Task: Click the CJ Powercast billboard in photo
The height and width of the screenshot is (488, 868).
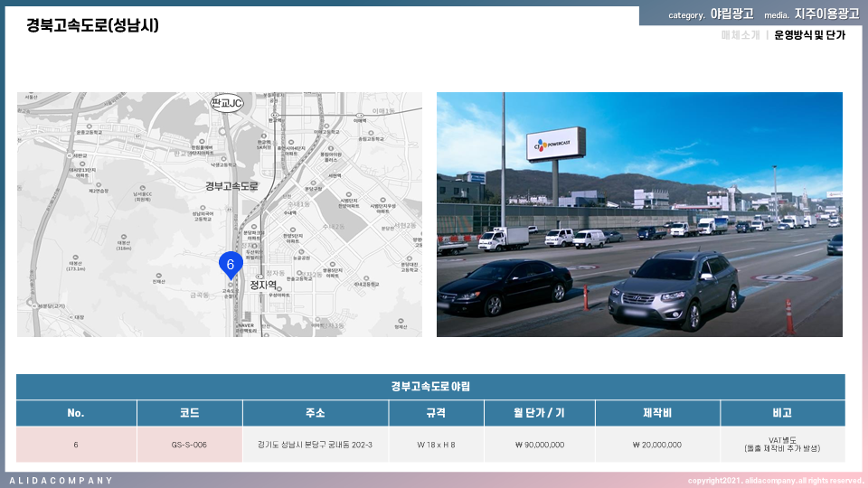Action: click(x=556, y=143)
